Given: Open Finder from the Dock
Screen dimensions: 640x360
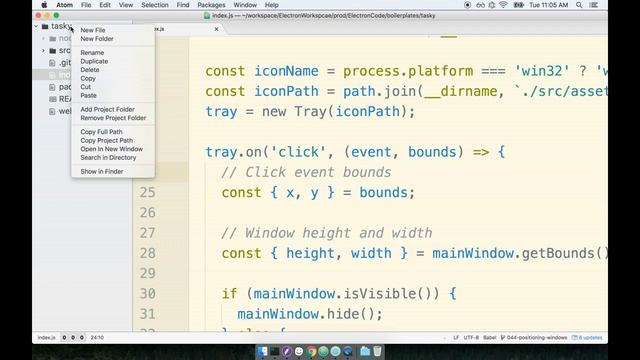Looking at the screenshot, I should coord(262,351).
